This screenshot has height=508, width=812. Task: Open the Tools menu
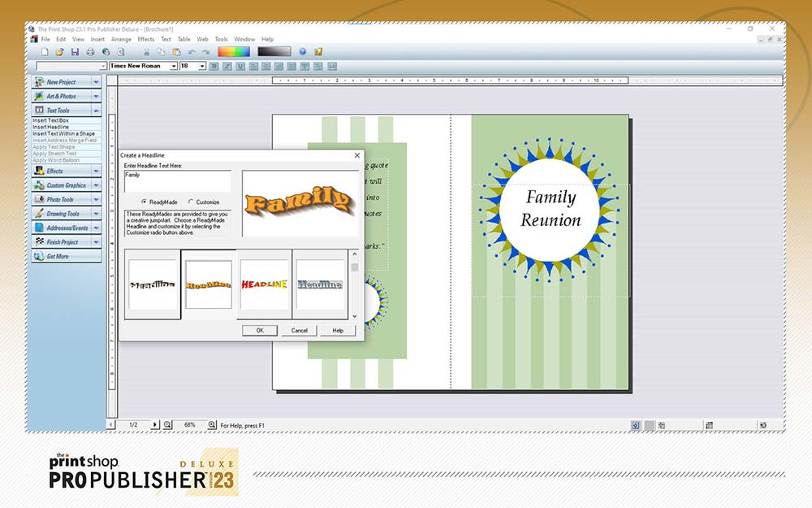pos(221,39)
